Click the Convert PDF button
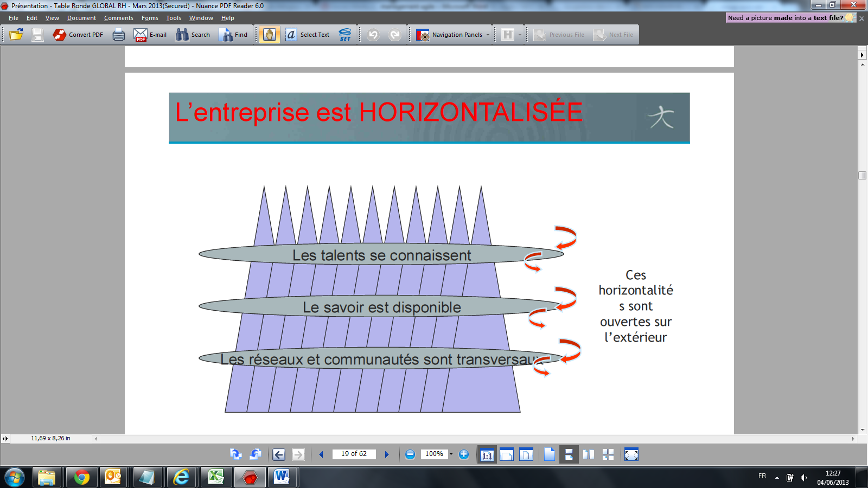Viewport: 868px width, 488px height. [78, 35]
